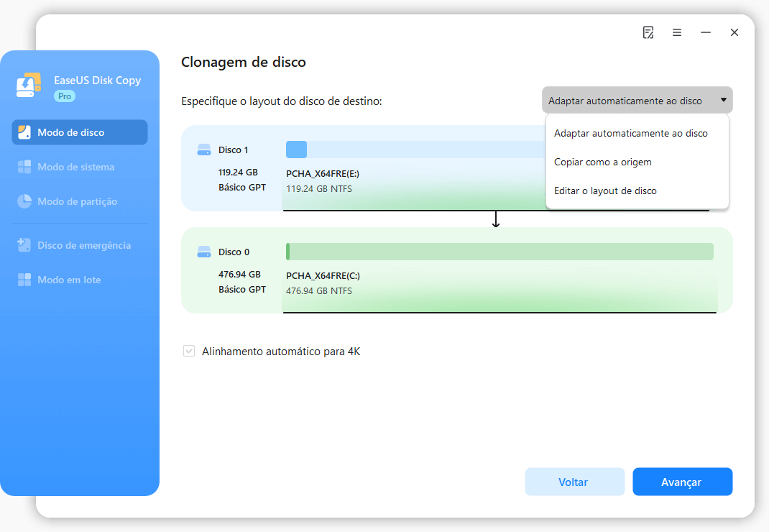Click the Modo de disco sidebar icon
The height and width of the screenshot is (532, 769).
[24, 132]
